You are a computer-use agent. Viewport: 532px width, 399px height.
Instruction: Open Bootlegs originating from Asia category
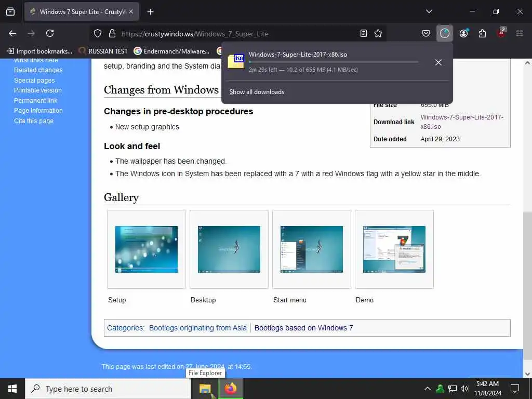[198, 328]
